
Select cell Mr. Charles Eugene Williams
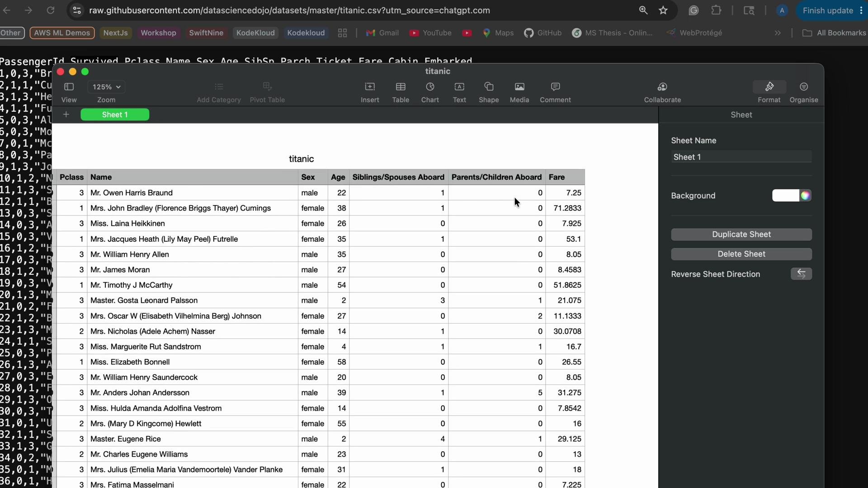coord(193,454)
